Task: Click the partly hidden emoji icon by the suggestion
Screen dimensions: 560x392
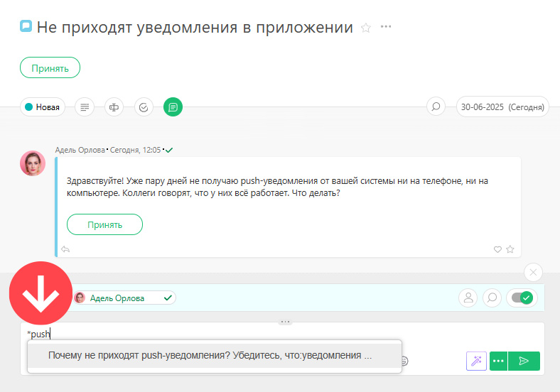Action: point(404,361)
